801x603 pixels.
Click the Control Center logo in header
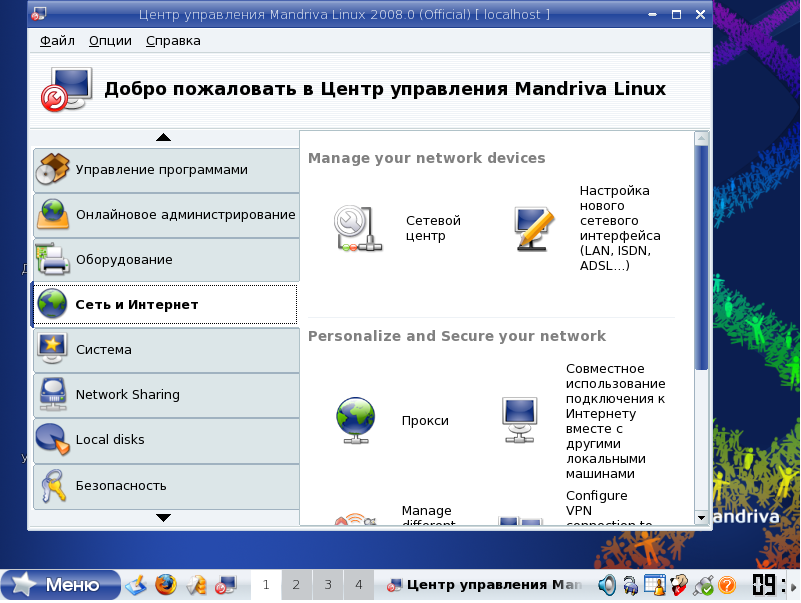pos(67,89)
